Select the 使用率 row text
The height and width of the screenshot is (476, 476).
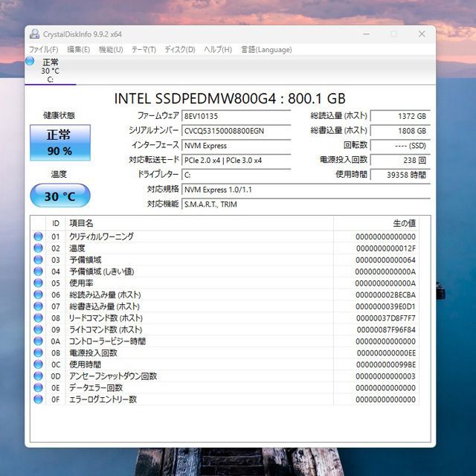pyautogui.click(x=81, y=283)
